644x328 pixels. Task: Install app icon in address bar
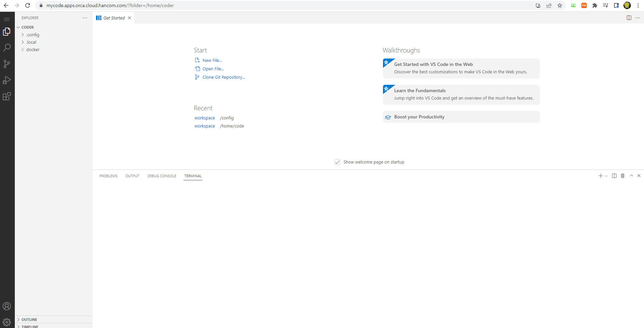click(x=538, y=5)
